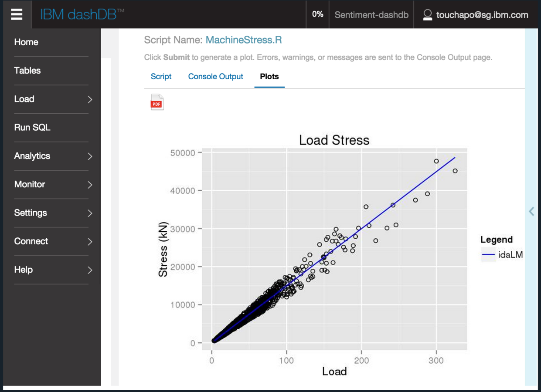Click the IBM dashDB logo
The width and height of the screenshot is (541, 392).
[82, 14]
